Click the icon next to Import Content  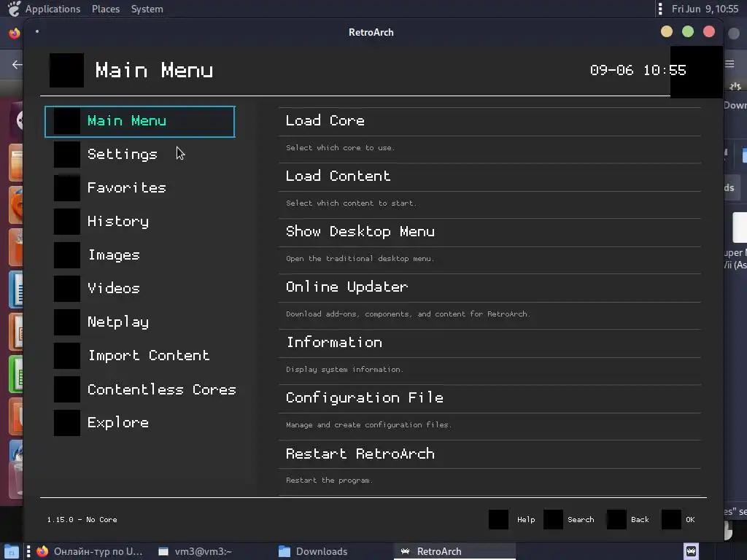click(66, 356)
